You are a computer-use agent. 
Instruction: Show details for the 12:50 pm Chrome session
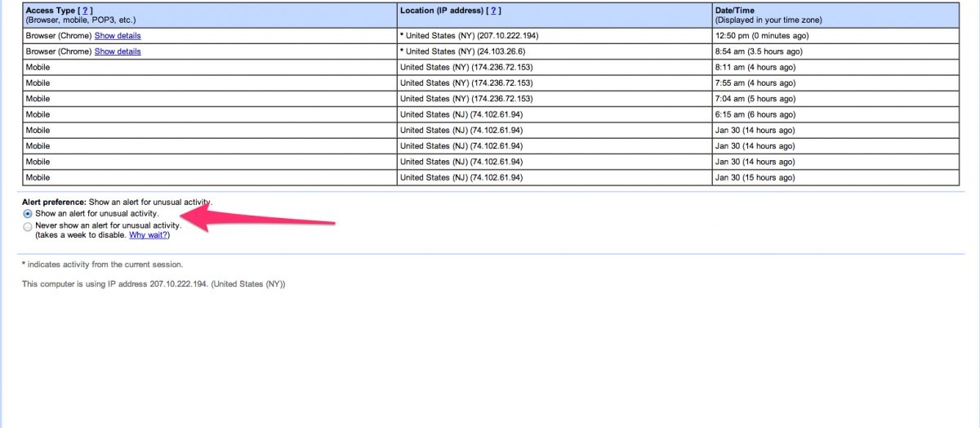[x=118, y=36]
